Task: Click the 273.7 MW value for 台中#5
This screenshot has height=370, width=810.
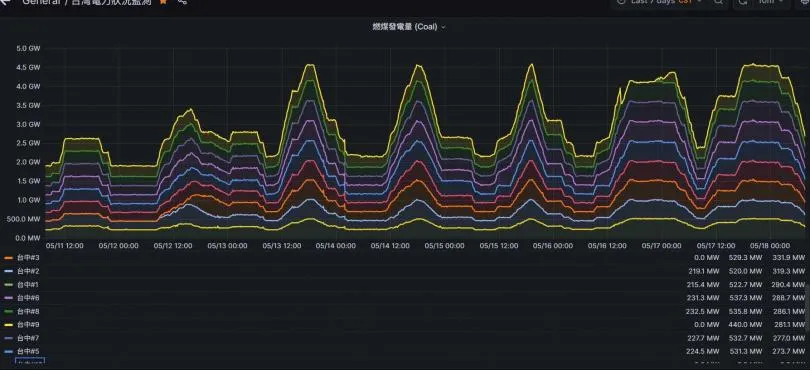Action: [x=789, y=351]
